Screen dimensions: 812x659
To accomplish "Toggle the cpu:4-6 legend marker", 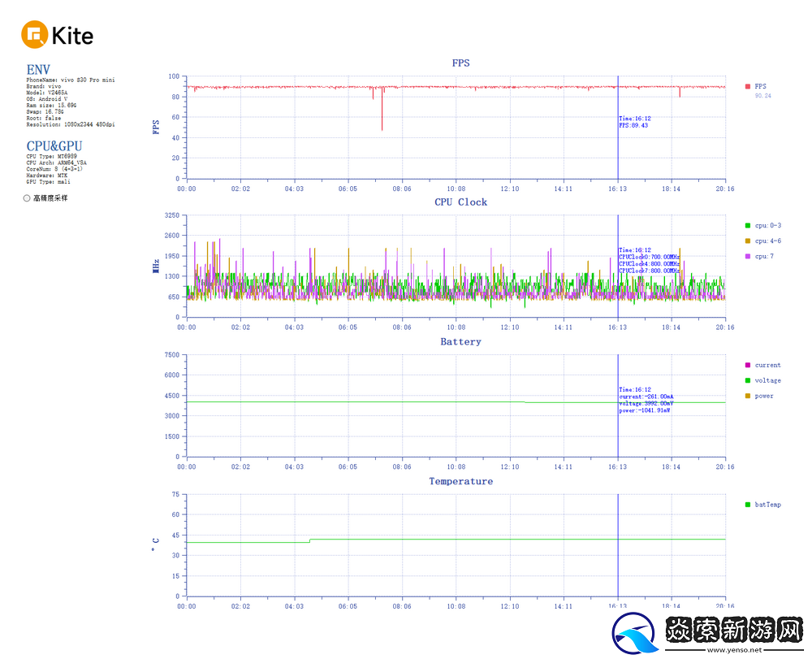I will pos(748,241).
